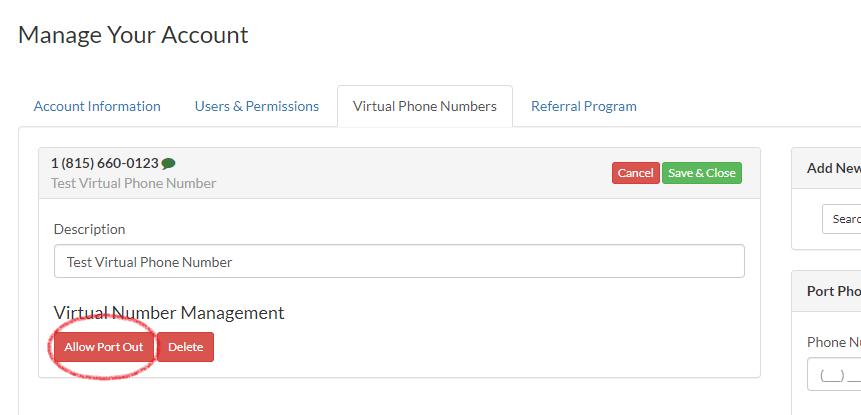The image size is (861, 415).
Task: Click the Allow Port Out button
Action: (104, 347)
